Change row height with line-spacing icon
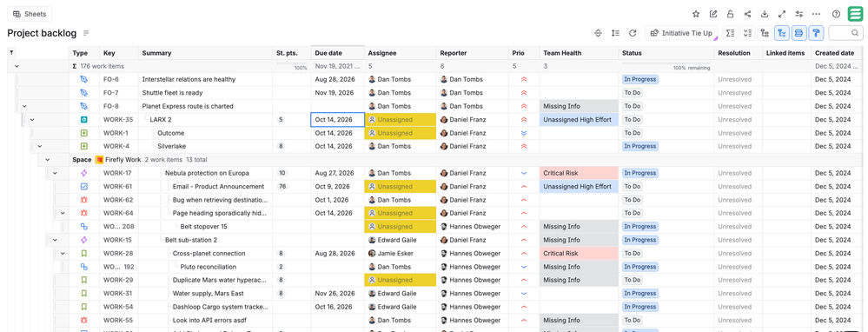The width and height of the screenshot is (868, 332). pyautogui.click(x=615, y=33)
